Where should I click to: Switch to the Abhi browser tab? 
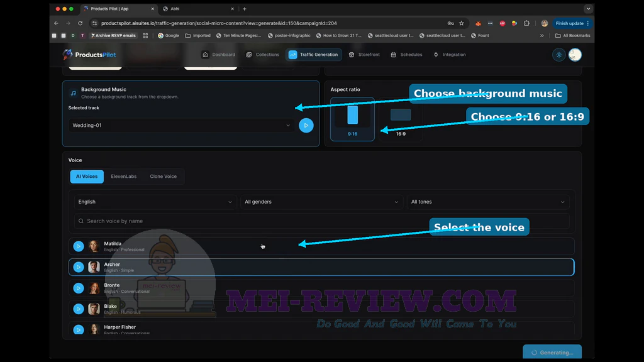[199, 9]
